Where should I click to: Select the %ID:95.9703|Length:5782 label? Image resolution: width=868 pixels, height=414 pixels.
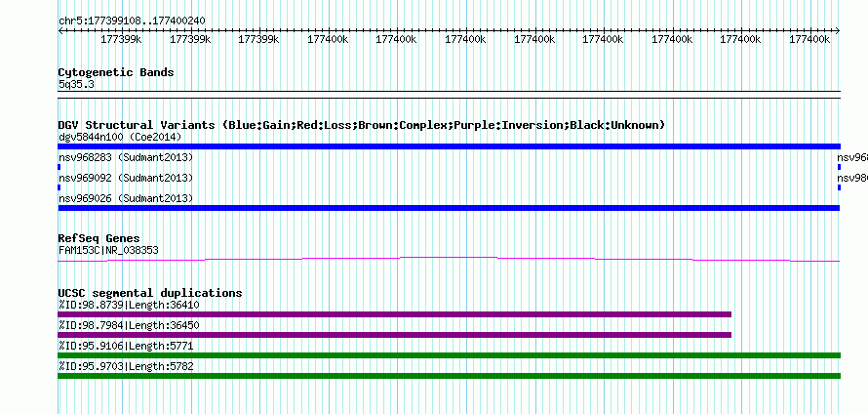coord(126,366)
